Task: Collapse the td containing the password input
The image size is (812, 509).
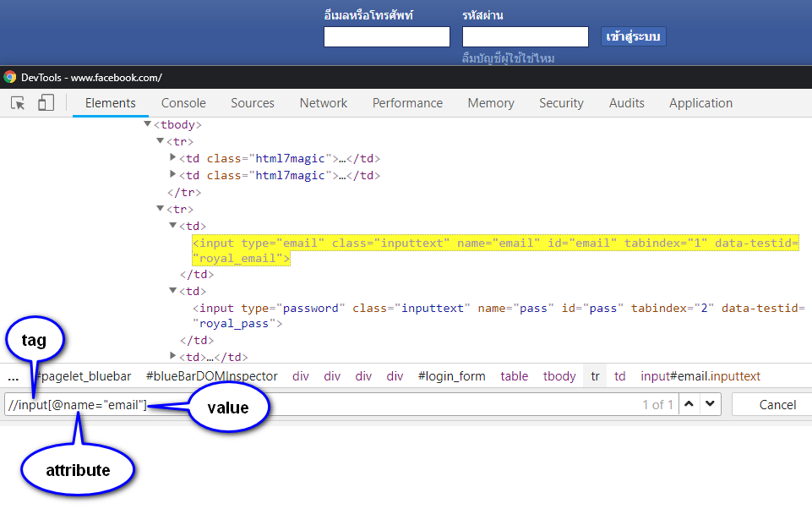Action: (x=173, y=290)
